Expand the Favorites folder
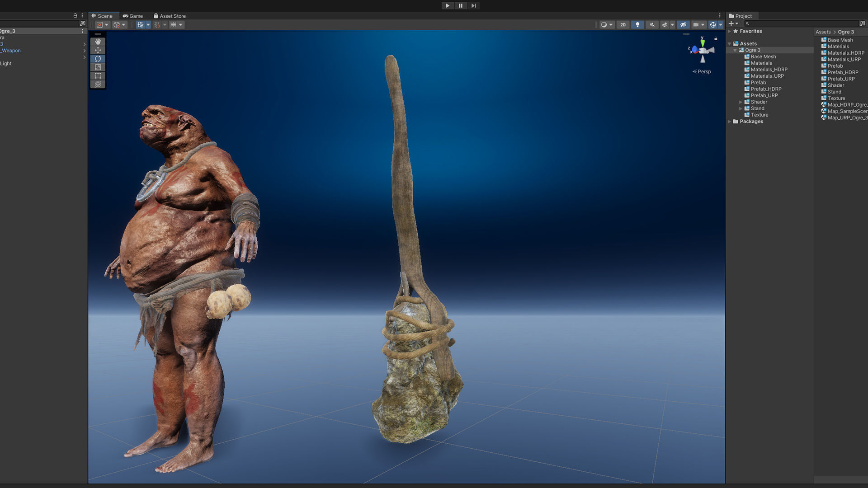This screenshot has height=488, width=868. (730, 32)
